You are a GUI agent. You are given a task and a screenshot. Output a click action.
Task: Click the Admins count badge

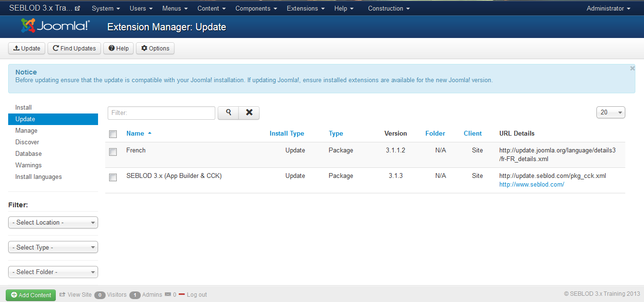tap(135, 295)
